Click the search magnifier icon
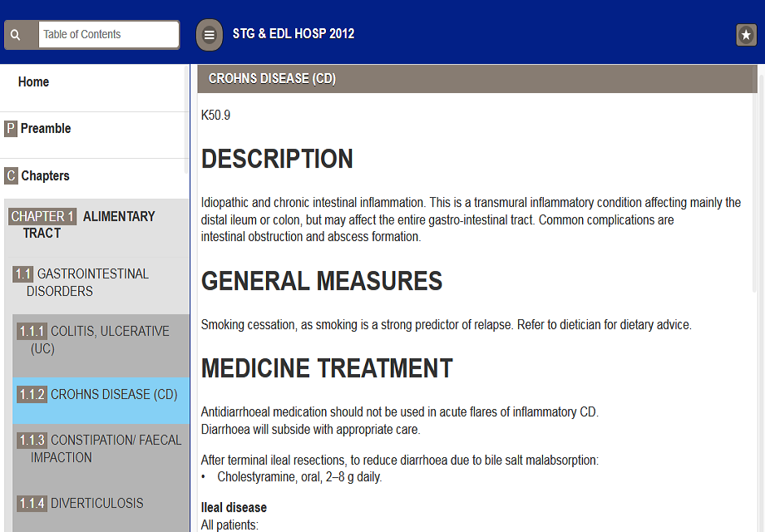Screen dimensions: 765x532 [16, 35]
